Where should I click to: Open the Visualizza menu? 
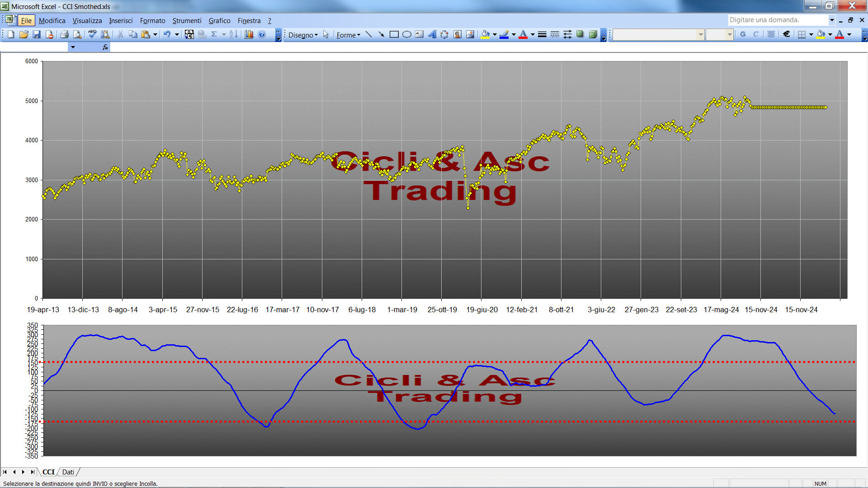[x=87, y=20]
